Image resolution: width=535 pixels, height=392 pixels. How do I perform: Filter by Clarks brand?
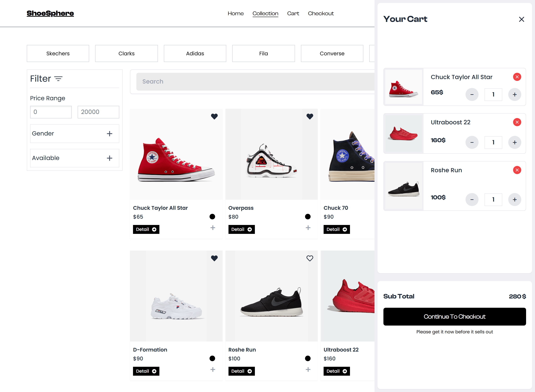(127, 53)
